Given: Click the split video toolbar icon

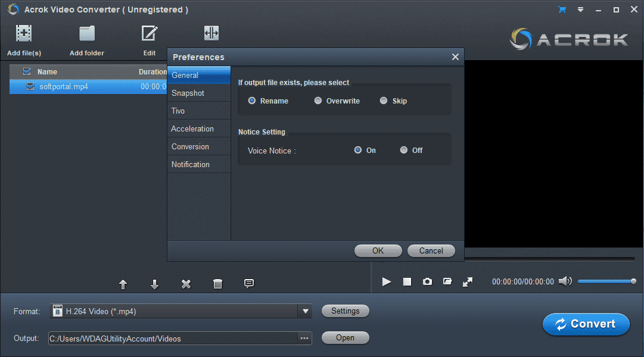Looking at the screenshot, I should 211,33.
